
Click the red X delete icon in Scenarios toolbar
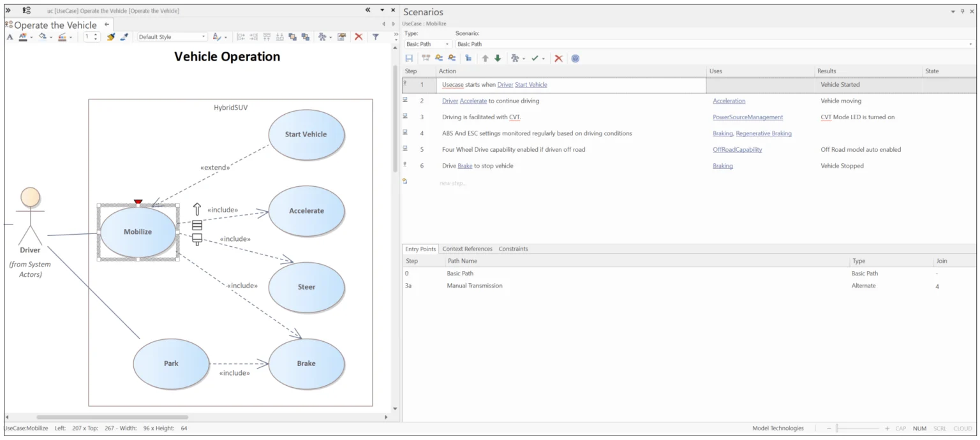(558, 58)
